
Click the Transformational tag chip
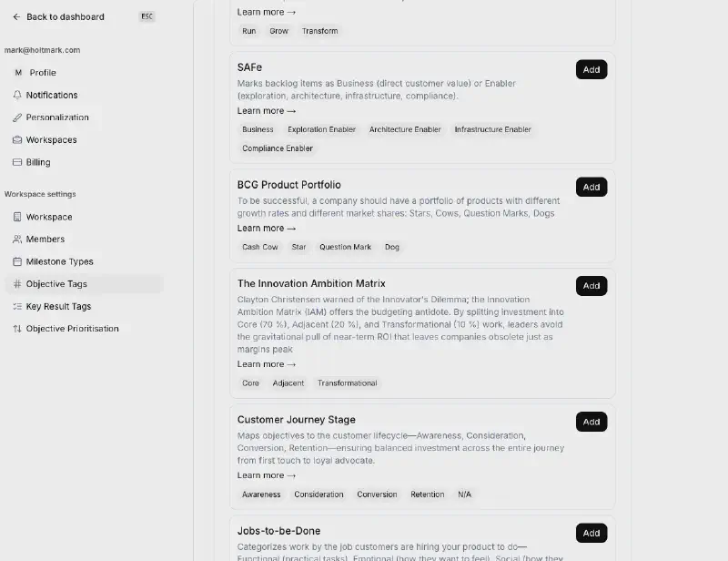click(x=347, y=383)
